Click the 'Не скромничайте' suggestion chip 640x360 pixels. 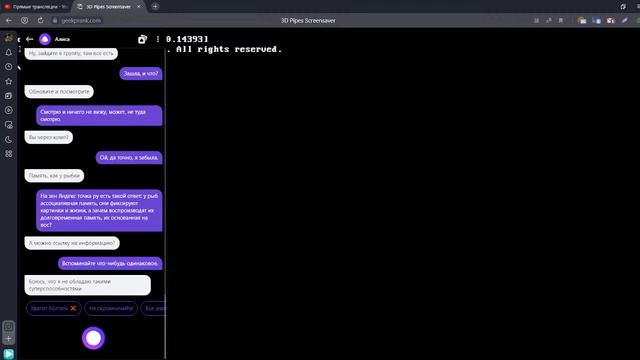(111, 308)
